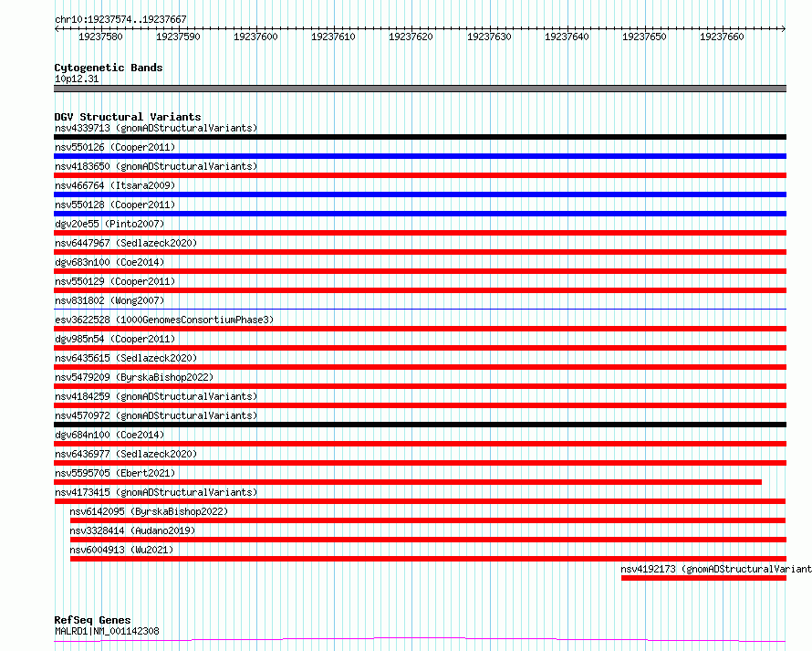The width and height of the screenshot is (812, 651).
Task: Click the red bar under nsv6142095
Action: point(428,520)
